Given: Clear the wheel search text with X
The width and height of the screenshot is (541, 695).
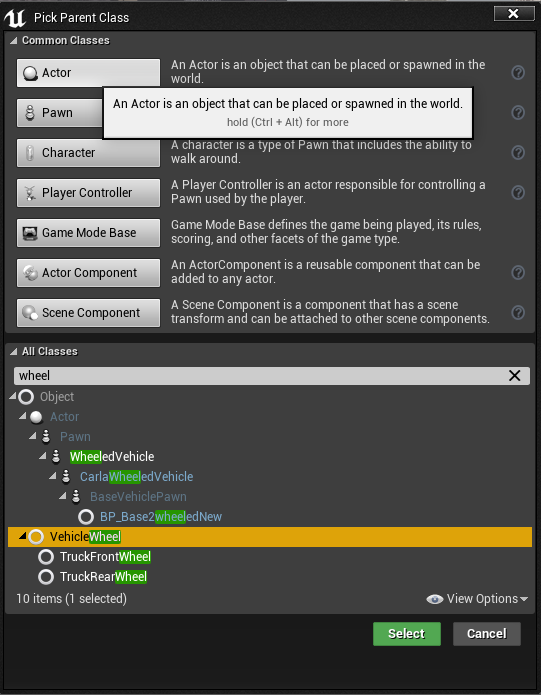Looking at the screenshot, I should (x=514, y=376).
